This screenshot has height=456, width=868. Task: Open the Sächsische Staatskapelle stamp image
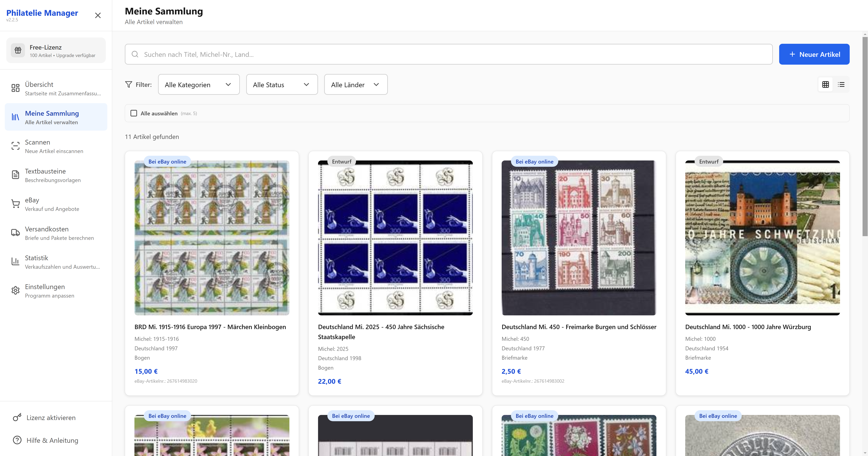(x=395, y=238)
